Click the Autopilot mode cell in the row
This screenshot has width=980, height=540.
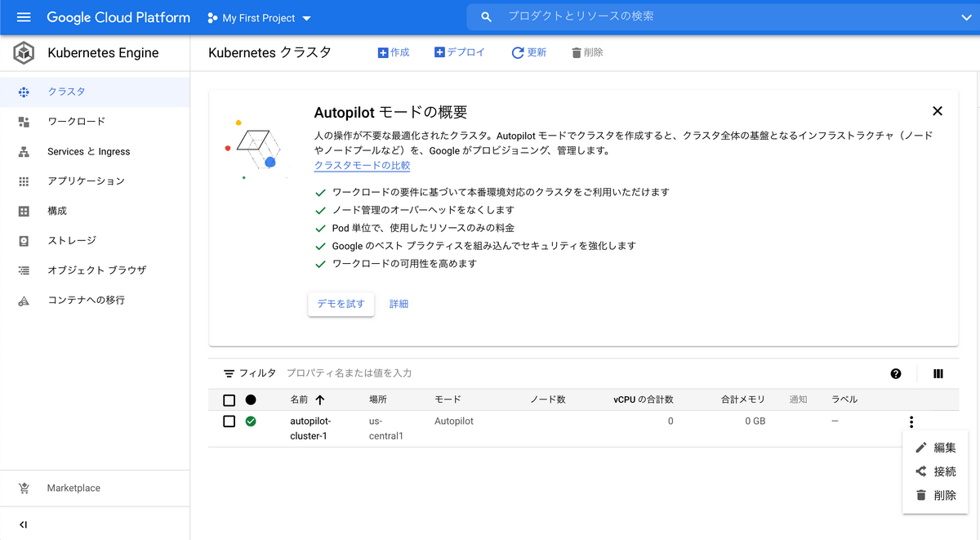(454, 422)
